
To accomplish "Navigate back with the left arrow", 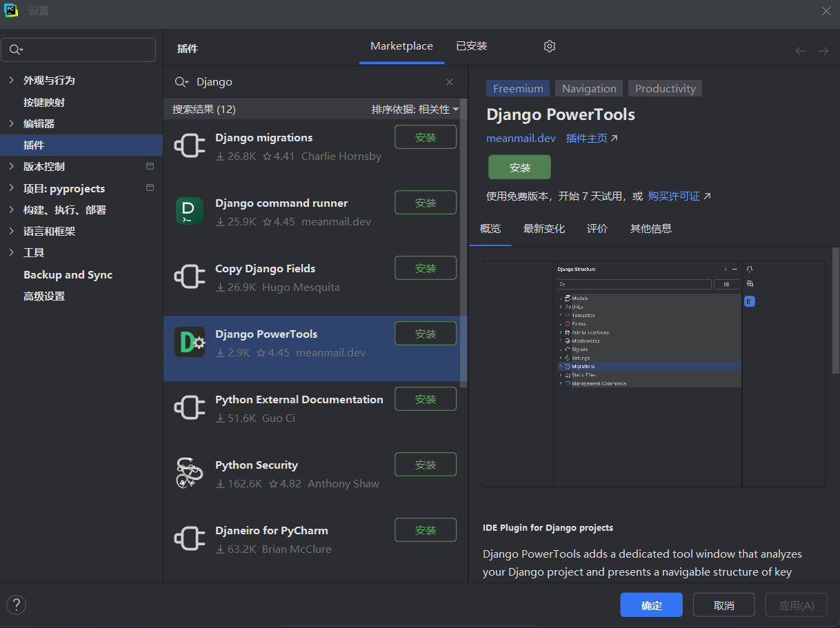I will tap(801, 51).
